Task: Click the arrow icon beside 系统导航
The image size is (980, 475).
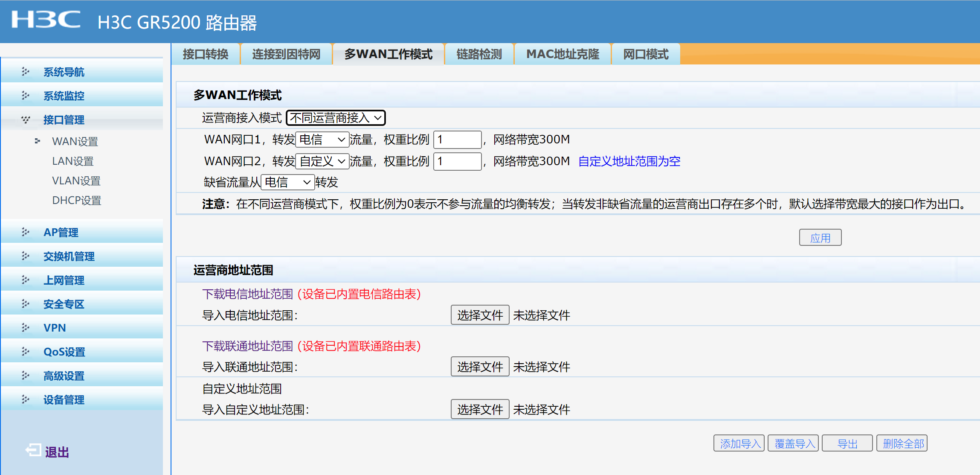Action: point(26,72)
